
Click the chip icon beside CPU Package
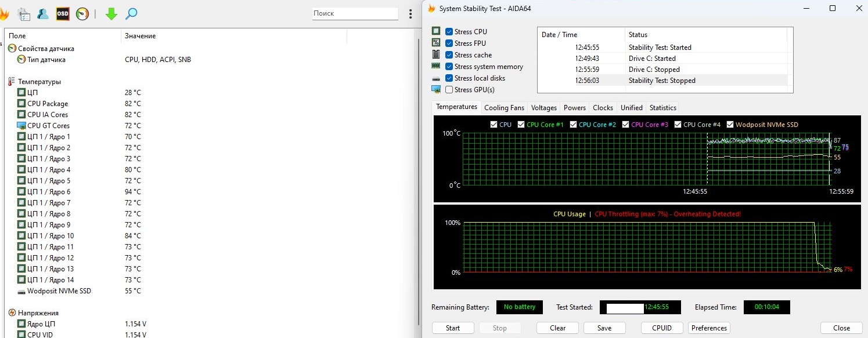[21, 104]
